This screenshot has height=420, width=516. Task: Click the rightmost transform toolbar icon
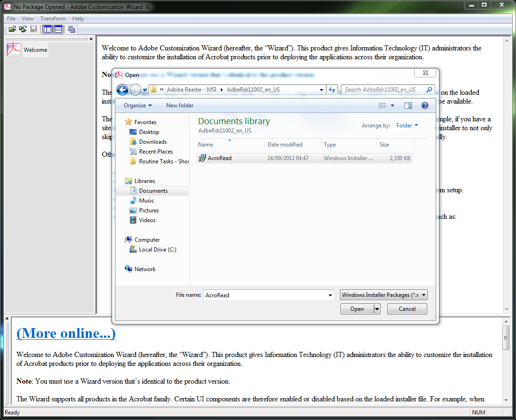tap(71, 29)
